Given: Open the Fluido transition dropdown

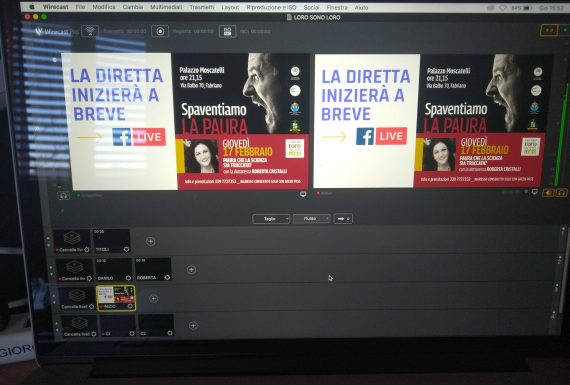Looking at the screenshot, I should point(312,218).
